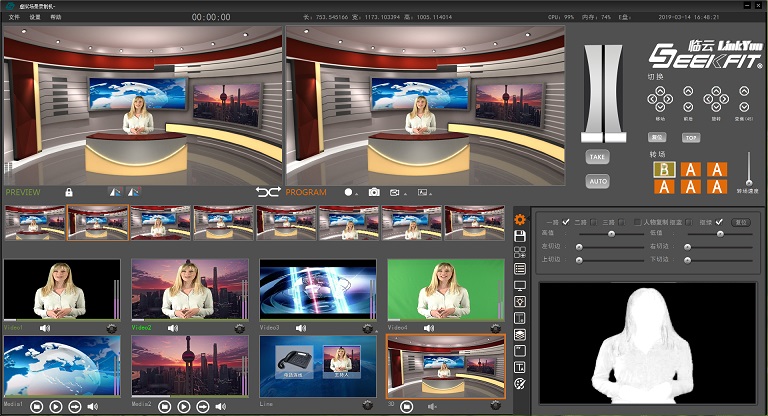768x416 pixels.
Task: Toggle the 抠像 checkbox
Action: pos(719,221)
